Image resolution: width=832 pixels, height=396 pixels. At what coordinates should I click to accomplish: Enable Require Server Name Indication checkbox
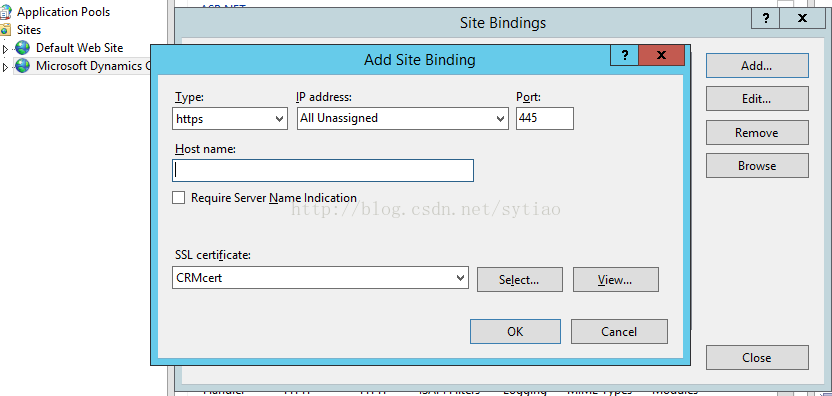coord(179,198)
